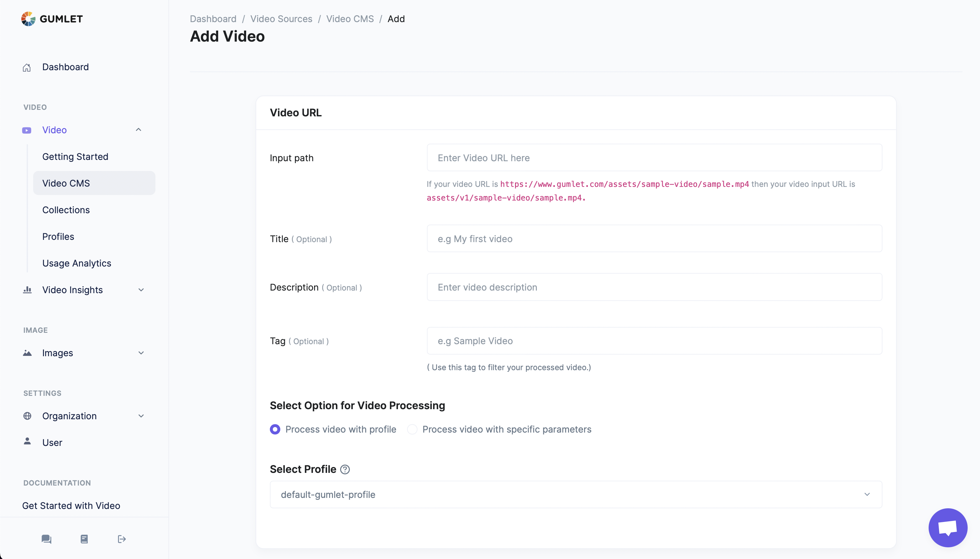The width and height of the screenshot is (980, 559).
Task: Click the Gumlet logo icon
Action: (28, 19)
